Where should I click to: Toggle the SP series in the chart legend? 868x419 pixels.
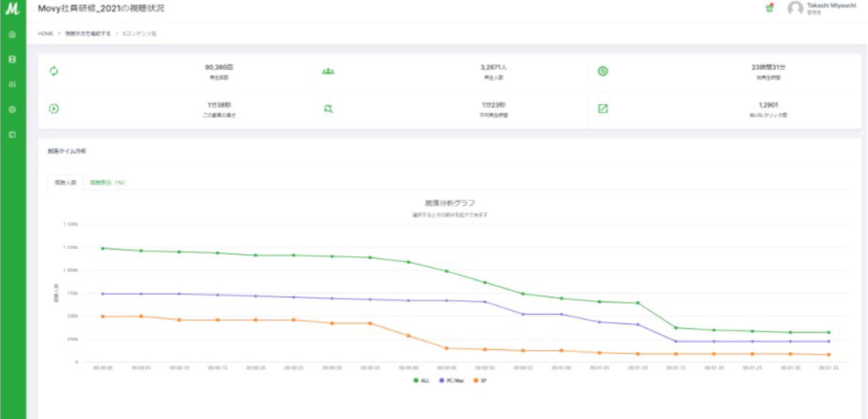click(x=481, y=380)
